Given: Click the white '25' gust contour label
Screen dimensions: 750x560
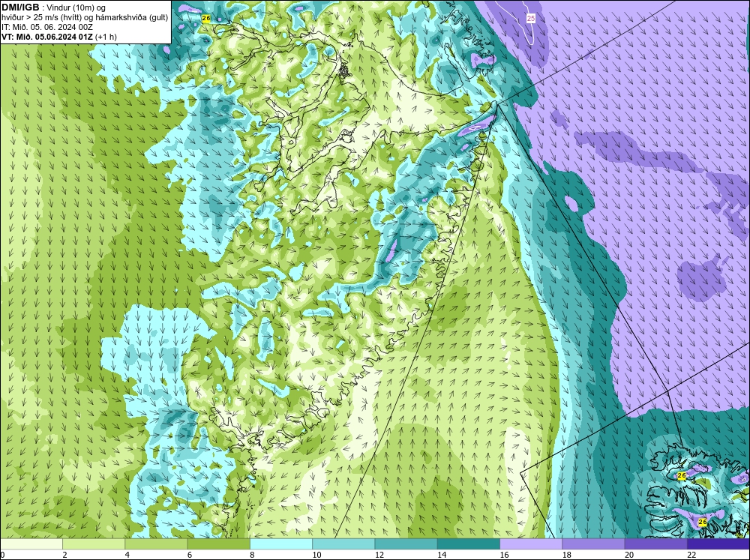Looking at the screenshot, I should point(530,19).
